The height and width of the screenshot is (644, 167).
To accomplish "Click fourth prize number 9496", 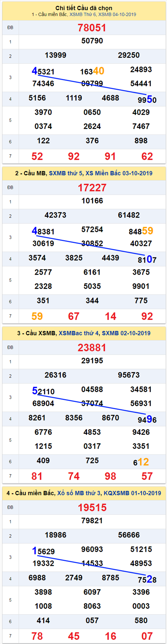I will (x=147, y=420).
